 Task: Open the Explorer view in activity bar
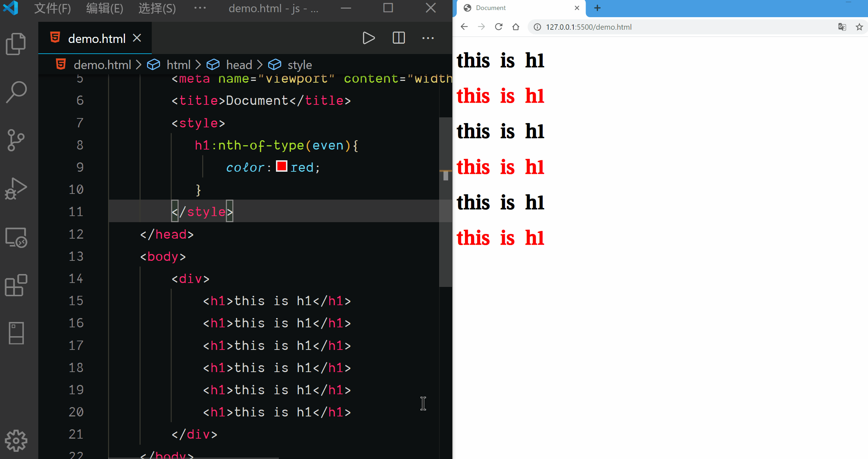click(x=16, y=44)
